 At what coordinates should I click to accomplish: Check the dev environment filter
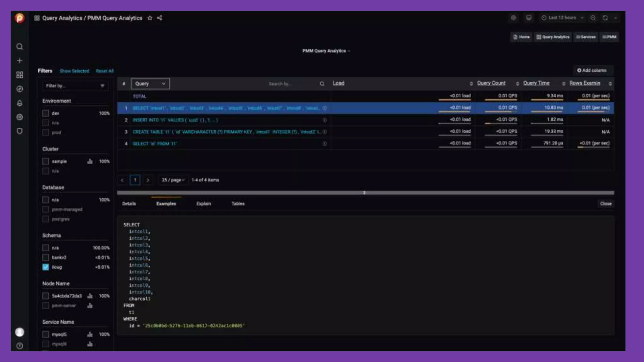(x=46, y=113)
